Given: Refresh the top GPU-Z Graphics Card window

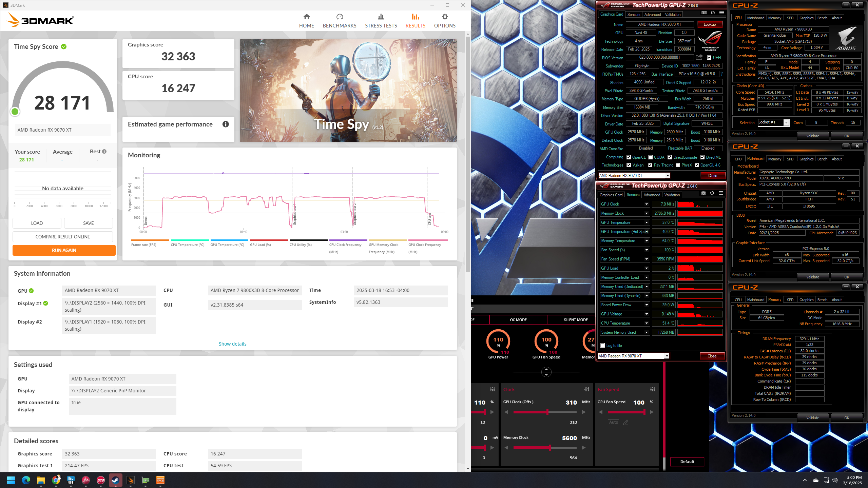Looking at the screenshot, I should point(713,13).
